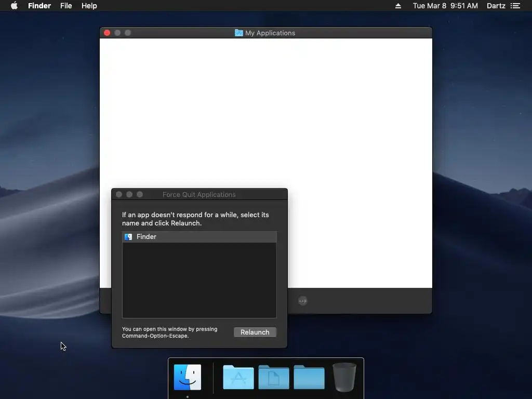Click the Force Quit Applications title bar
This screenshot has height=399, width=532.
[199, 194]
